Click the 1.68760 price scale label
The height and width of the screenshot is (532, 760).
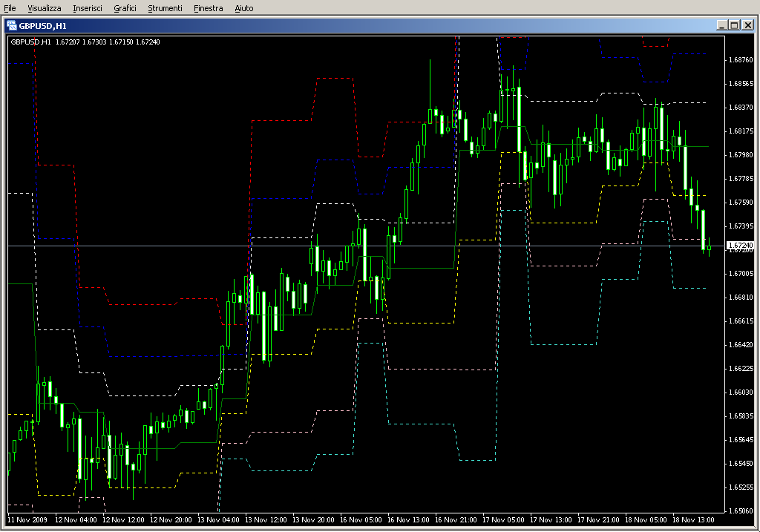[741, 59]
